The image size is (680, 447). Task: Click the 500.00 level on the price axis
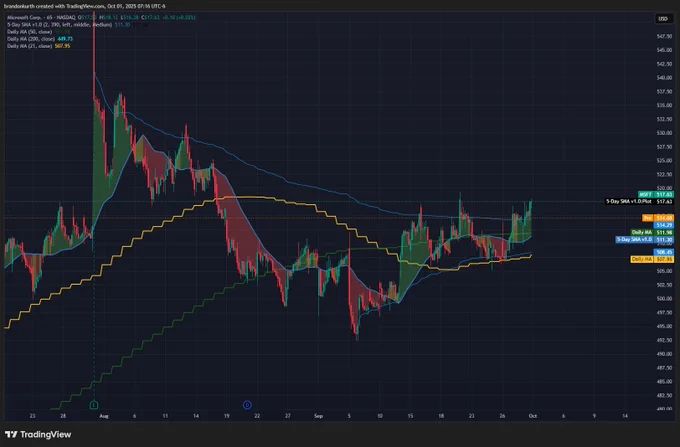pyautogui.click(x=664, y=298)
